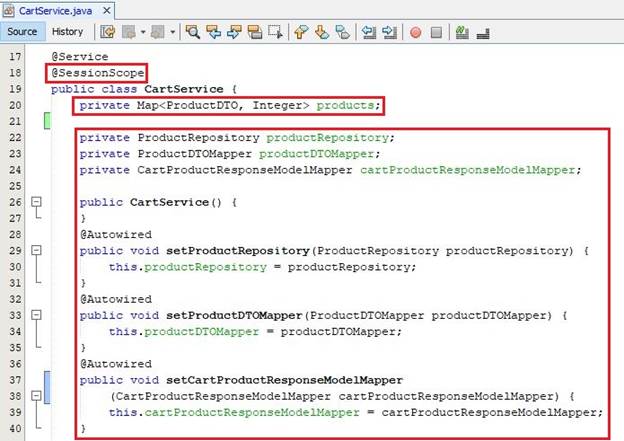Click the CartService() constructor name

[x=169, y=202]
